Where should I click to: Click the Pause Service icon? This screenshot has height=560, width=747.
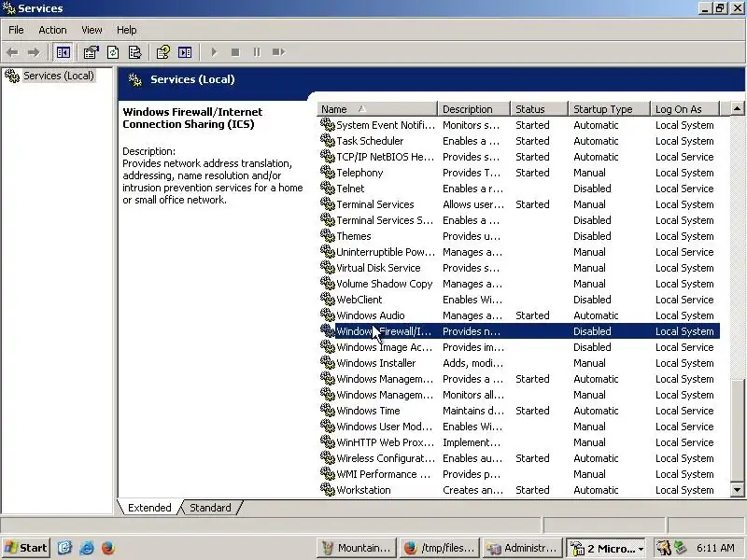(x=257, y=52)
